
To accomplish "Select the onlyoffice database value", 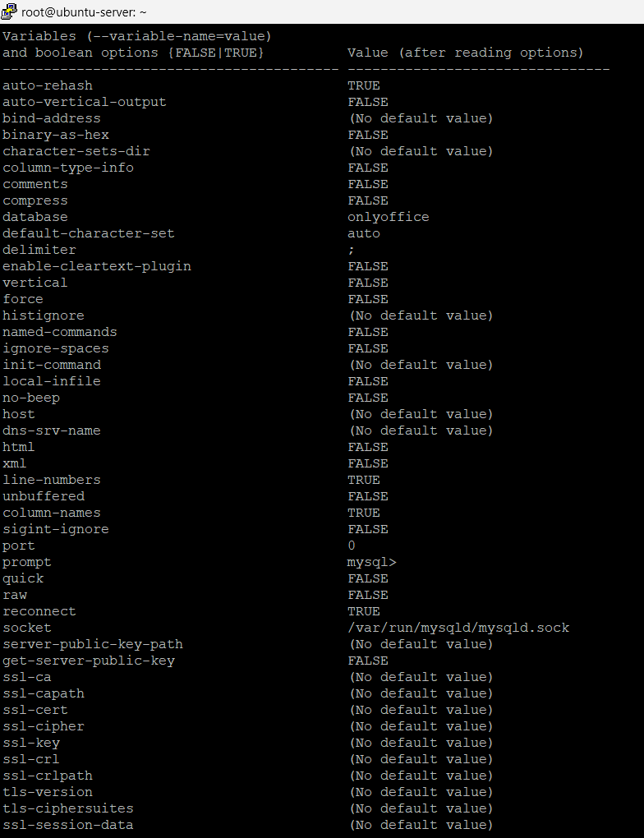I will click(389, 217).
